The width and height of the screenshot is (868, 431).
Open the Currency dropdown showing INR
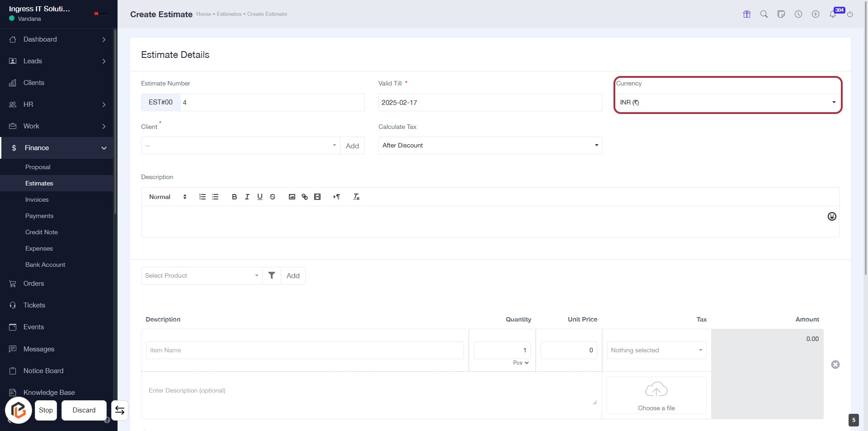[x=727, y=103]
